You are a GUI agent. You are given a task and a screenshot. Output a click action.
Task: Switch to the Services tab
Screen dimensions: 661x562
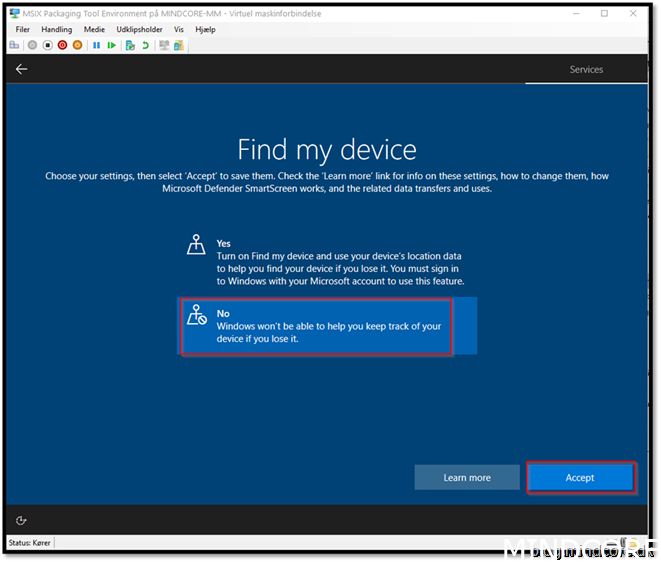[586, 70]
